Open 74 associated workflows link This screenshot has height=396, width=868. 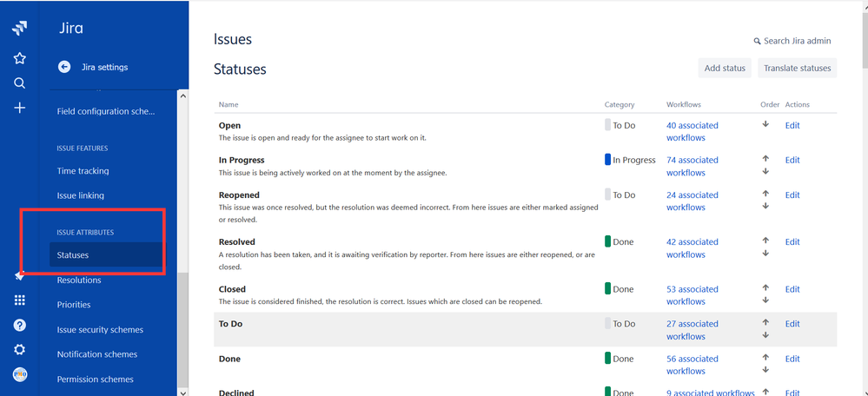pyautogui.click(x=692, y=166)
